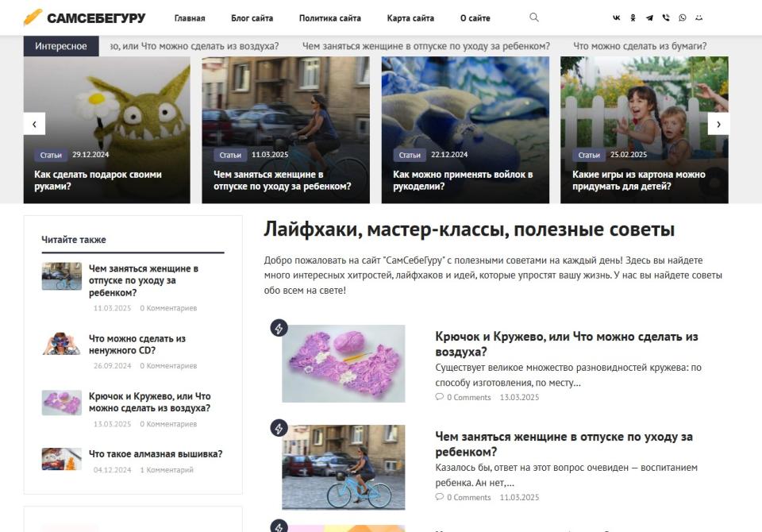Click the Интересное ticker label
This screenshot has width=762, height=532.
(x=61, y=46)
